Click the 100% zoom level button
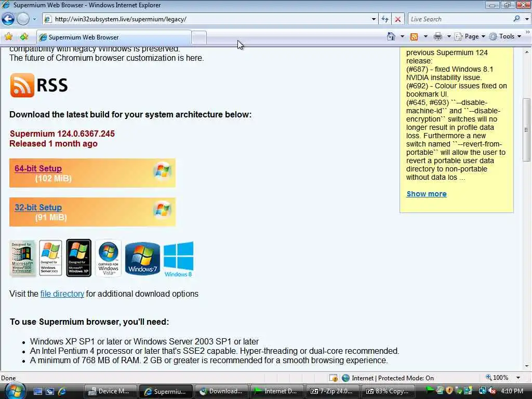The height and width of the screenshot is (399, 532). tap(497, 378)
